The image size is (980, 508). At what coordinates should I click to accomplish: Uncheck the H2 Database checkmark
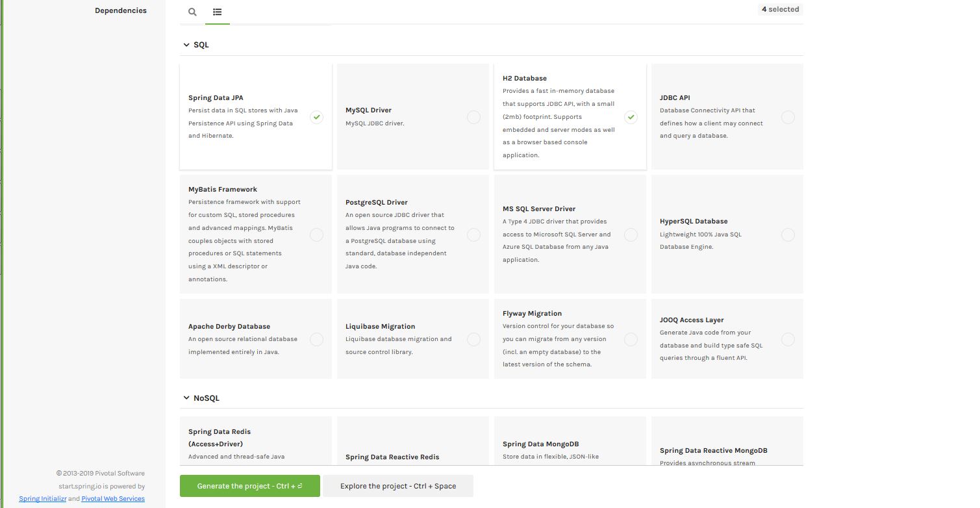click(631, 117)
